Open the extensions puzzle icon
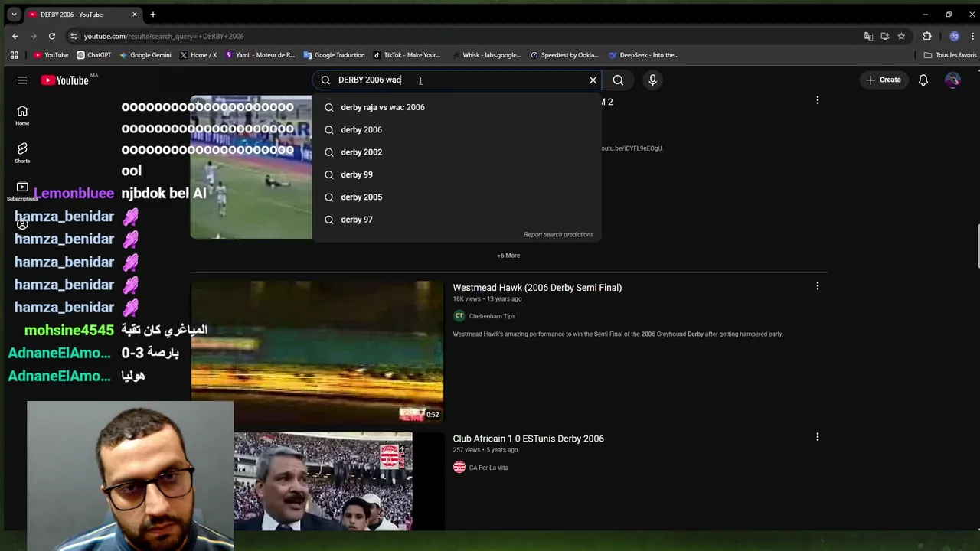The height and width of the screenshot is (551, 980). pos(927,36)
